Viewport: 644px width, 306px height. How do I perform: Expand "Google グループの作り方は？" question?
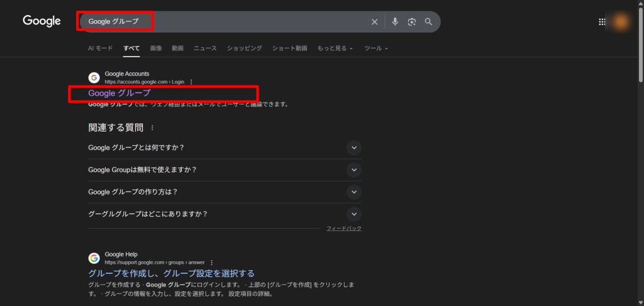354,192
